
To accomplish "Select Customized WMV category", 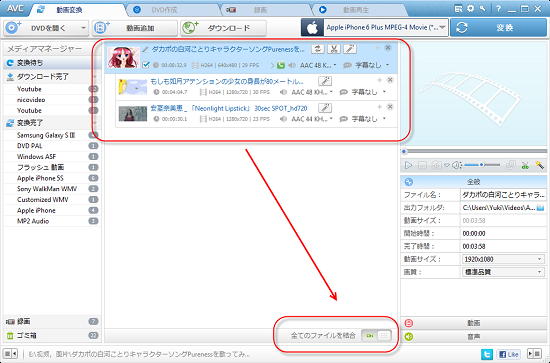I will point(52,200).
